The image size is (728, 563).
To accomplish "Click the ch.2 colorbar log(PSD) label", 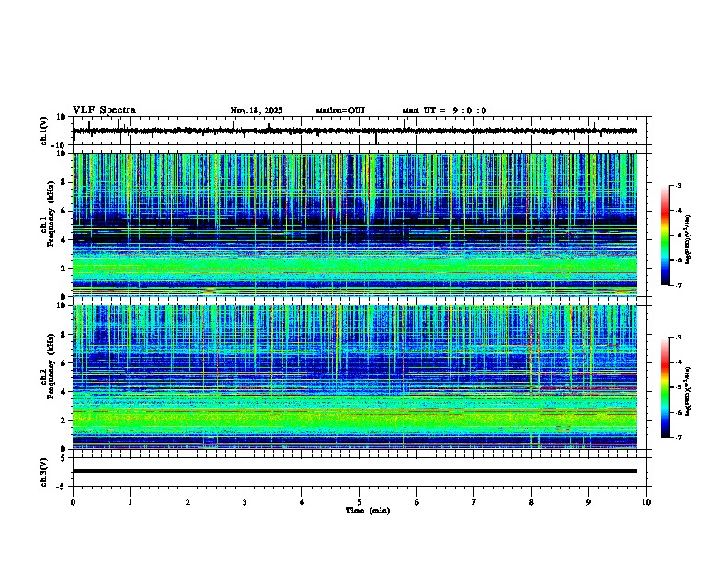I will 688,391.
